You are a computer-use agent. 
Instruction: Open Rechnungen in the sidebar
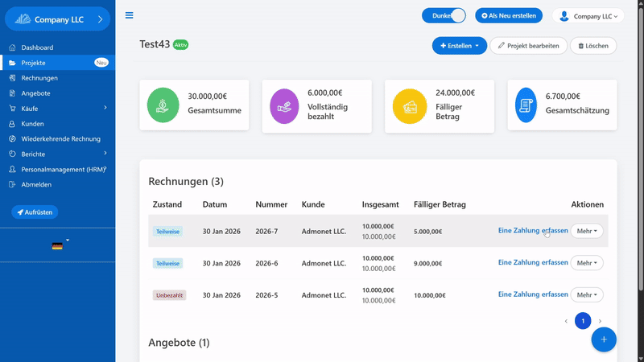point(39,78)
